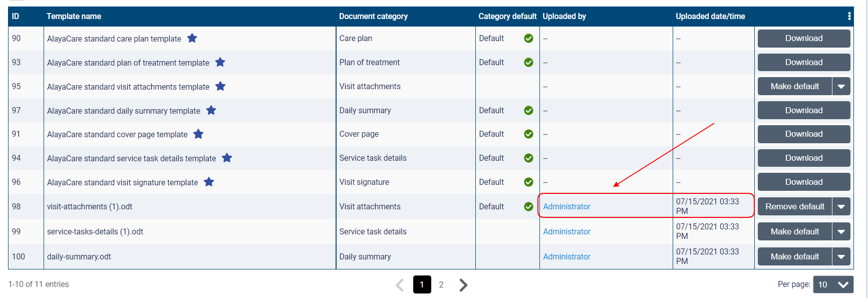Click star next to plan of treatment template
Viewport: 868px width, 298px height.
point(220,62)
